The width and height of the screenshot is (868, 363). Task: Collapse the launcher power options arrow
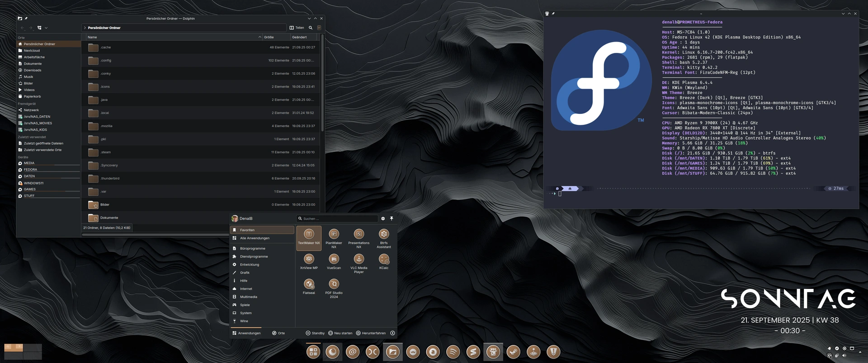392,333
